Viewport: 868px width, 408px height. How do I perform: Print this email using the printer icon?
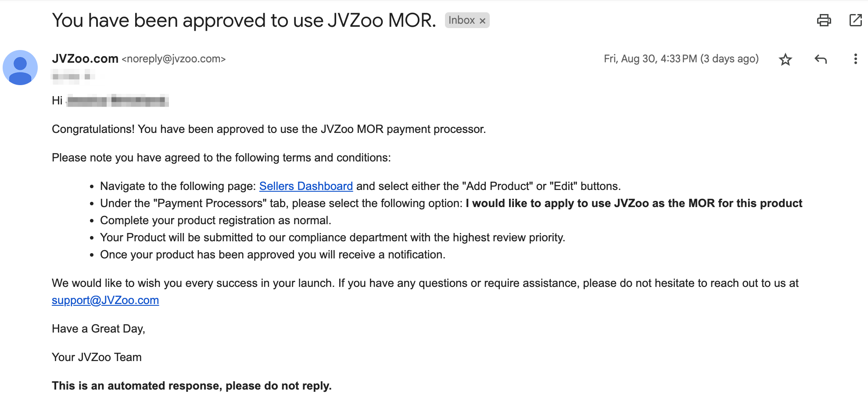click(824, 20)
